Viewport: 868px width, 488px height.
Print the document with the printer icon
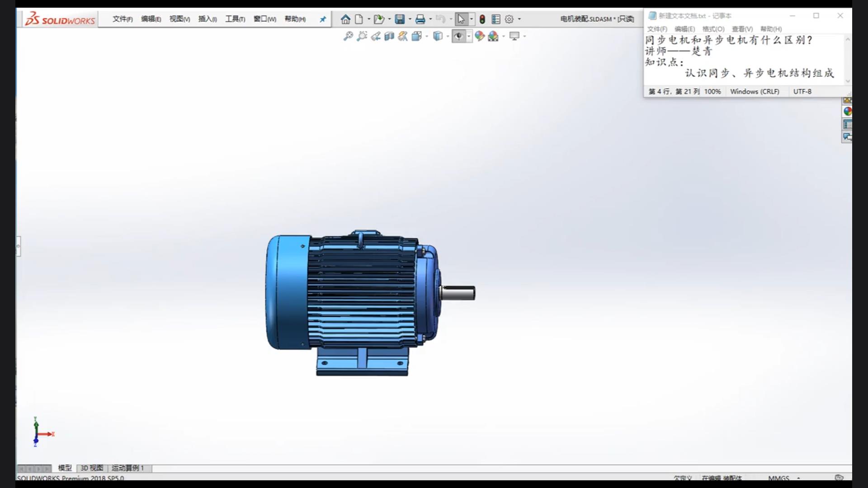click(x=420, y=19)
